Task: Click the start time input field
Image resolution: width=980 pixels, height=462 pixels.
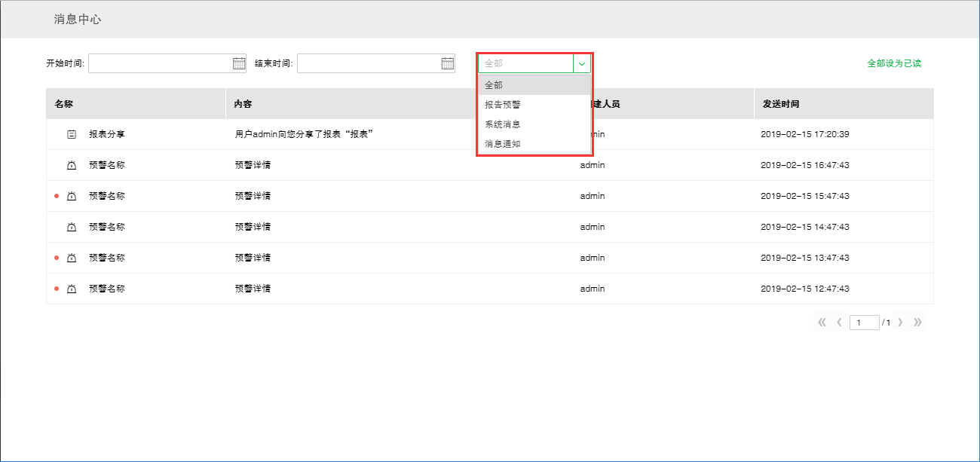Action: click(x=159, y=63)
